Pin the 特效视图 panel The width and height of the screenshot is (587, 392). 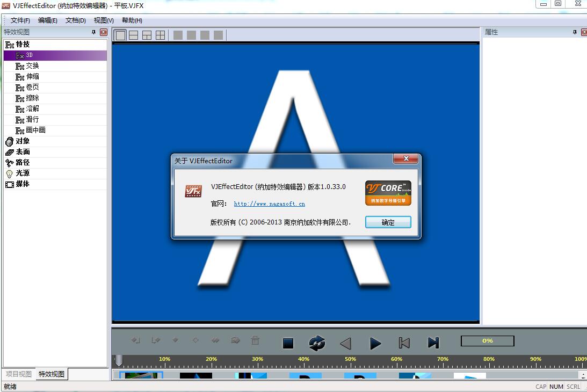[93, 32]
